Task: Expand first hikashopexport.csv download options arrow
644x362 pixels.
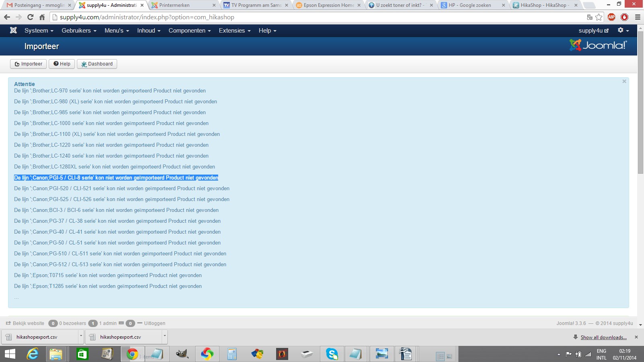Action: point(81,337)
